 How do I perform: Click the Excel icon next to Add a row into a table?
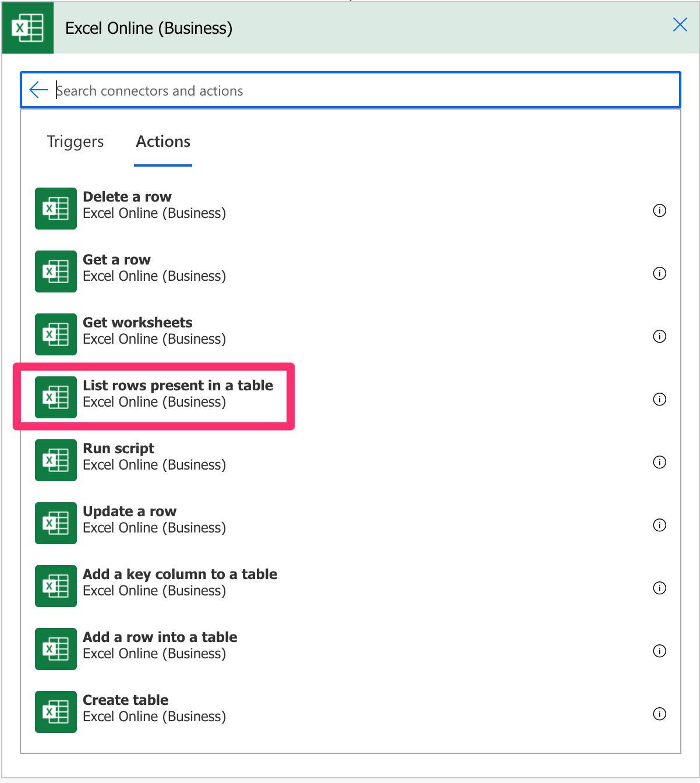(x=55, y=648)
